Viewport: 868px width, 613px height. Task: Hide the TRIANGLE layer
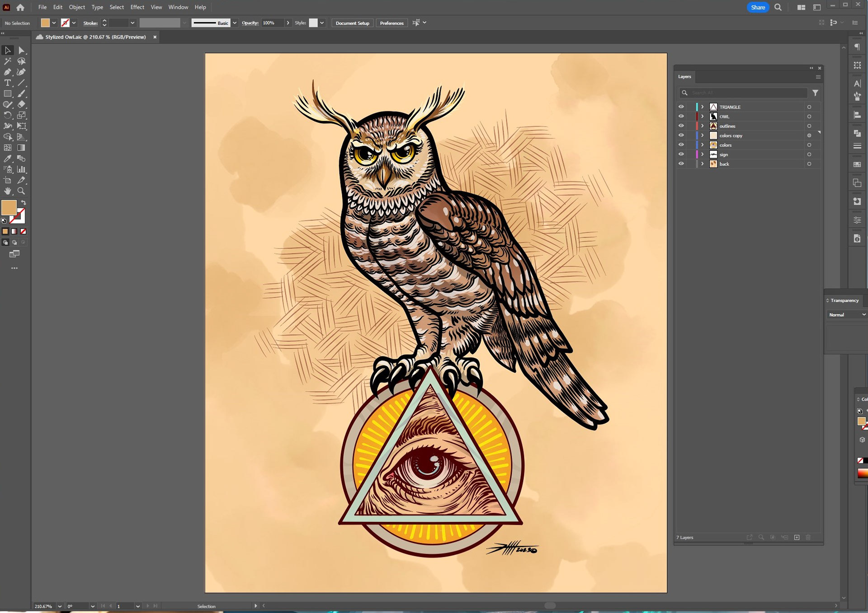pyautogui.click(x=681, y=107)
